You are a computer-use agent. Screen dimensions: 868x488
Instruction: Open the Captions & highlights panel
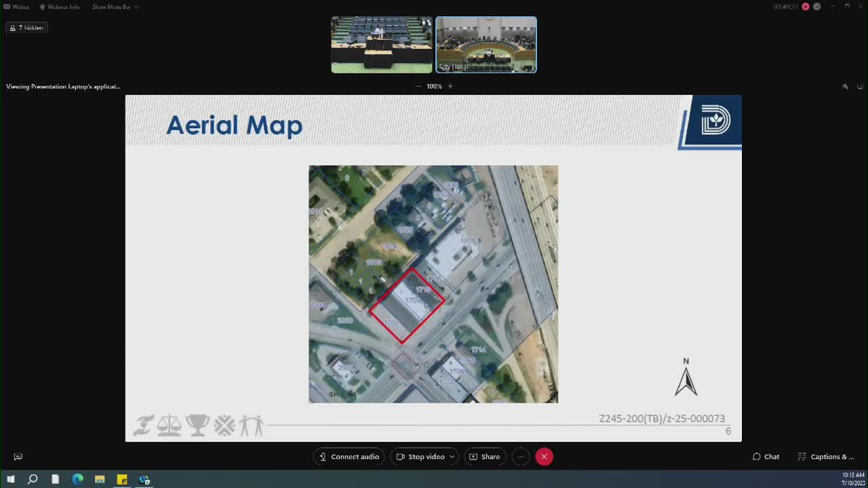(x=825, y=457)
